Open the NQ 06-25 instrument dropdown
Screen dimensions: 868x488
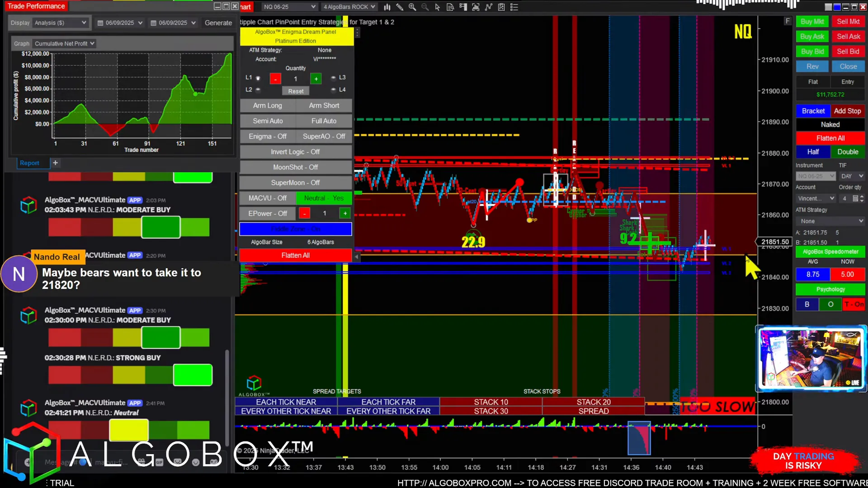point(289,7)
